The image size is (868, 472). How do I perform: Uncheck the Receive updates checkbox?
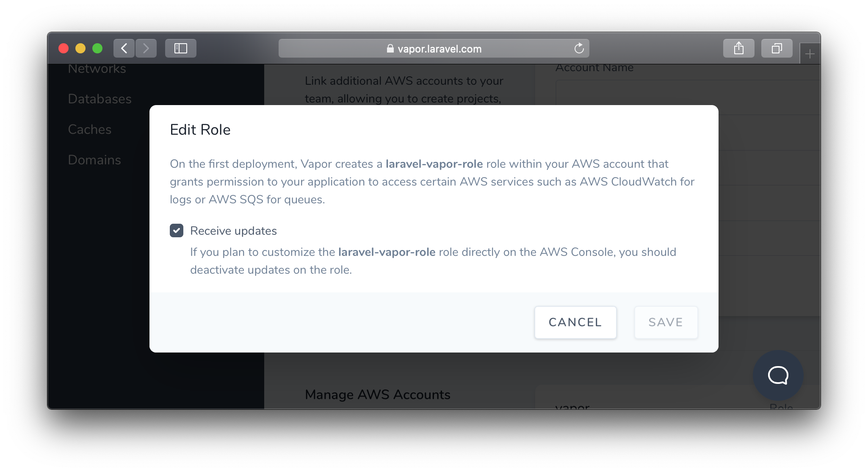(x=177, y=230)
